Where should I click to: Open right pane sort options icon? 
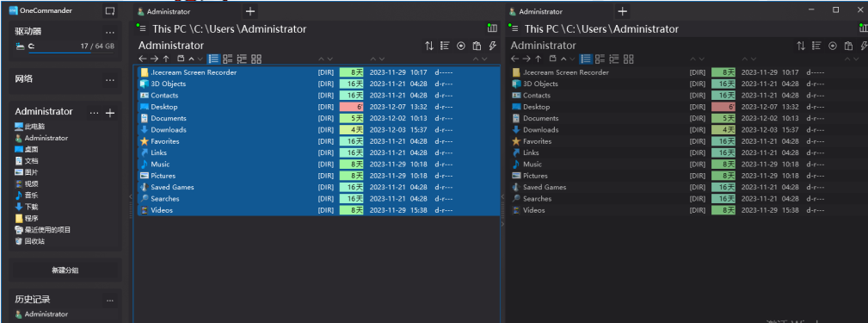(x=801, y=46)
